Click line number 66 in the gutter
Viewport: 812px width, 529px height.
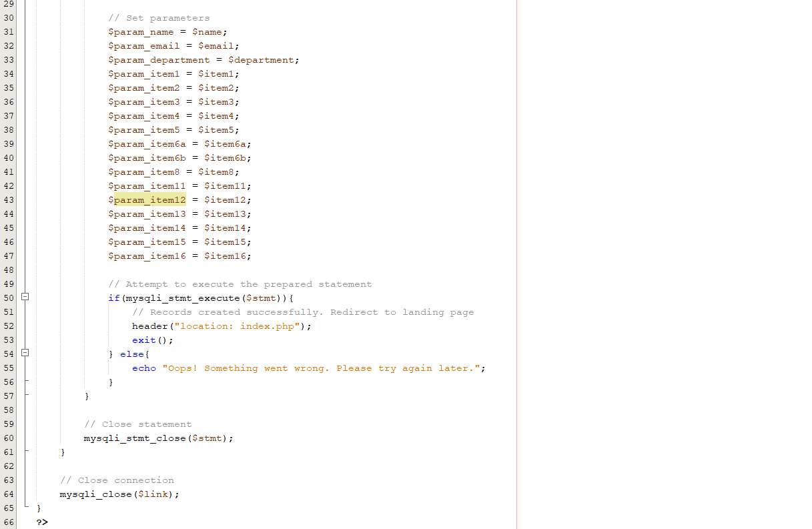pyautogui.click(x=9, y=522)
